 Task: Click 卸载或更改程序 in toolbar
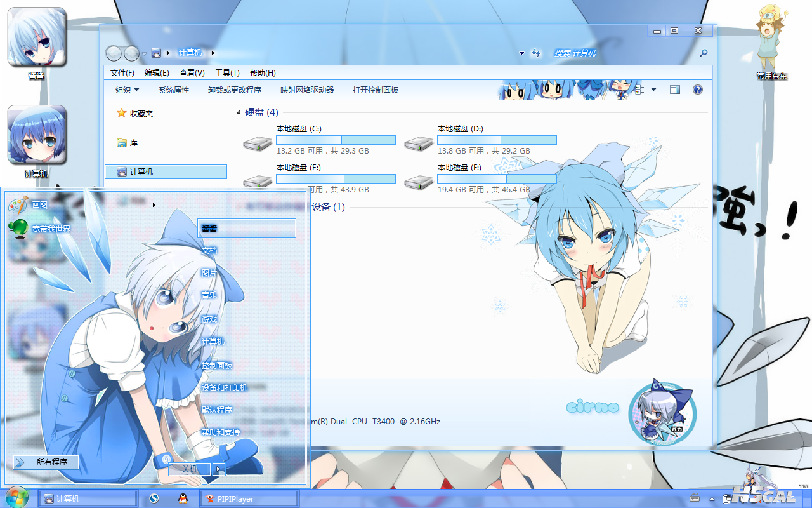pos(235,90)
